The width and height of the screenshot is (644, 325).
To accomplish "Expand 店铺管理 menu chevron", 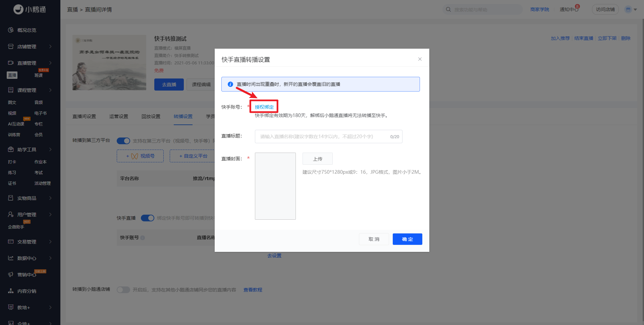I will [x=50, y=47].
